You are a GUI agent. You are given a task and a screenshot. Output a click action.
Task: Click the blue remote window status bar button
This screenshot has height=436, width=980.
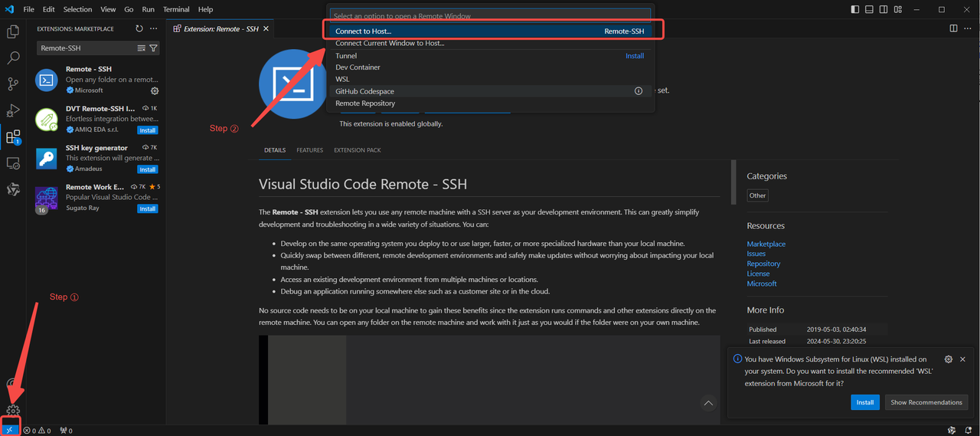tap(10, 430)
